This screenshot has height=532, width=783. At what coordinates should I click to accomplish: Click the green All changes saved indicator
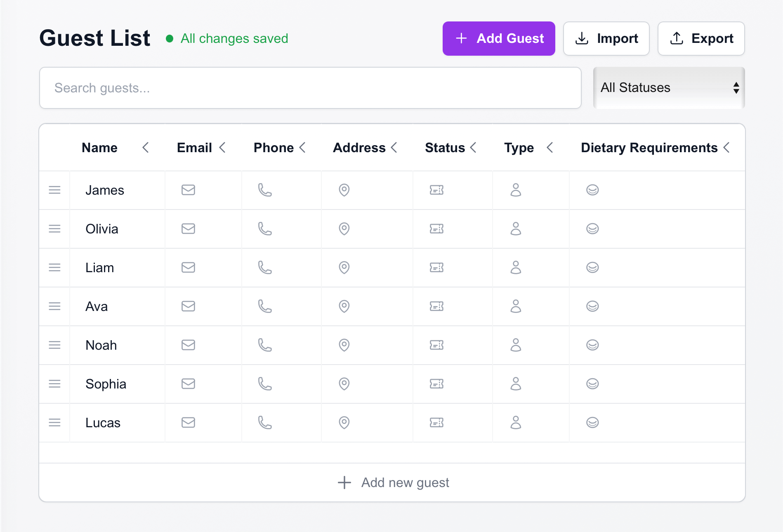[x=228, y=38]
